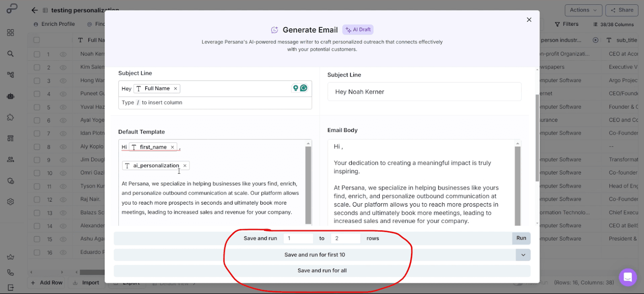Click the green bulb extension icon in subject field
Viewport: 644px width, 294px height.
pyautogui.click(x=296, y=88)
